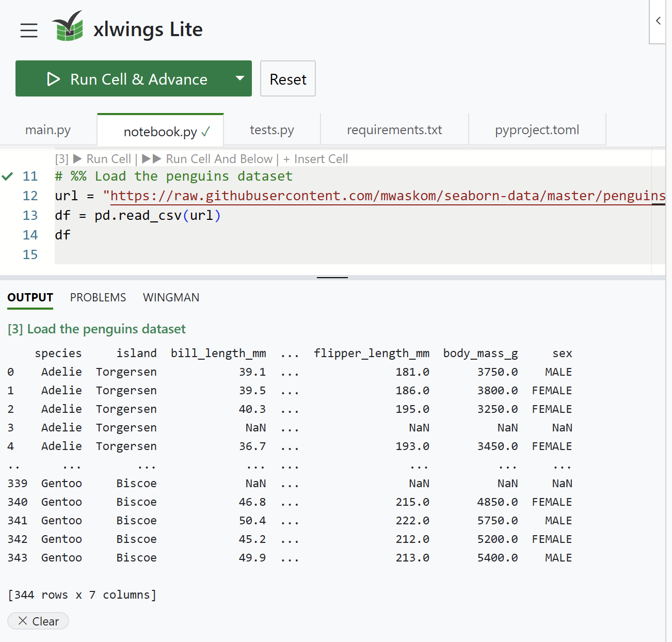Click the + Insert Cell link
Viewport: 672px width, 642px height.
click(315, 159)
